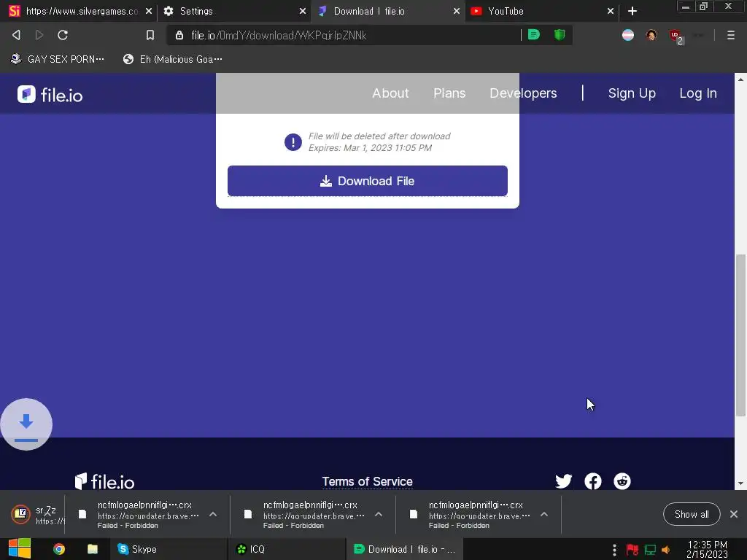Open the file.io Twitter icon
Image resolution: width=747 pixels, height=560 pixels.
tap(564, 481)
